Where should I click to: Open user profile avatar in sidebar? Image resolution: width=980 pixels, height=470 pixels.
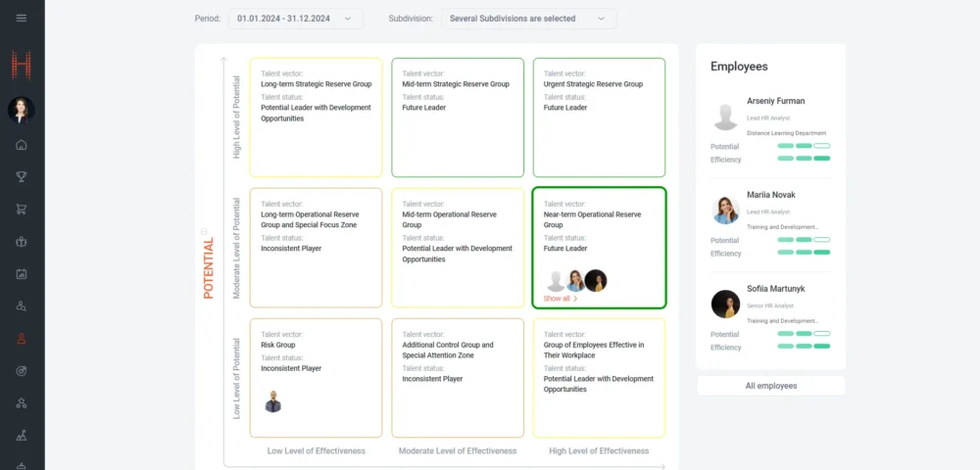pos(22,110)
